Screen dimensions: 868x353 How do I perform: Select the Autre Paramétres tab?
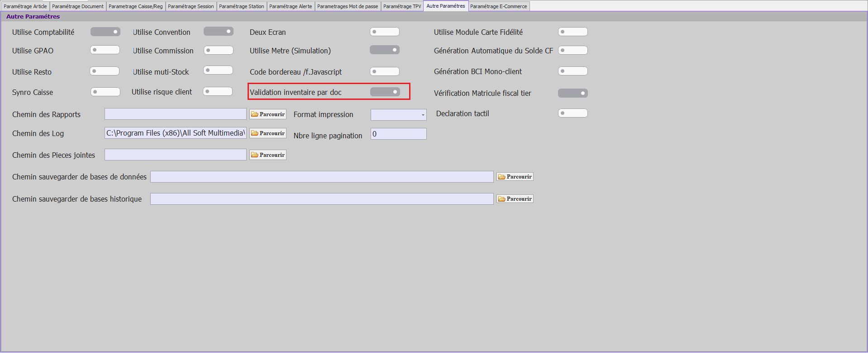click(x=445, y=6)
